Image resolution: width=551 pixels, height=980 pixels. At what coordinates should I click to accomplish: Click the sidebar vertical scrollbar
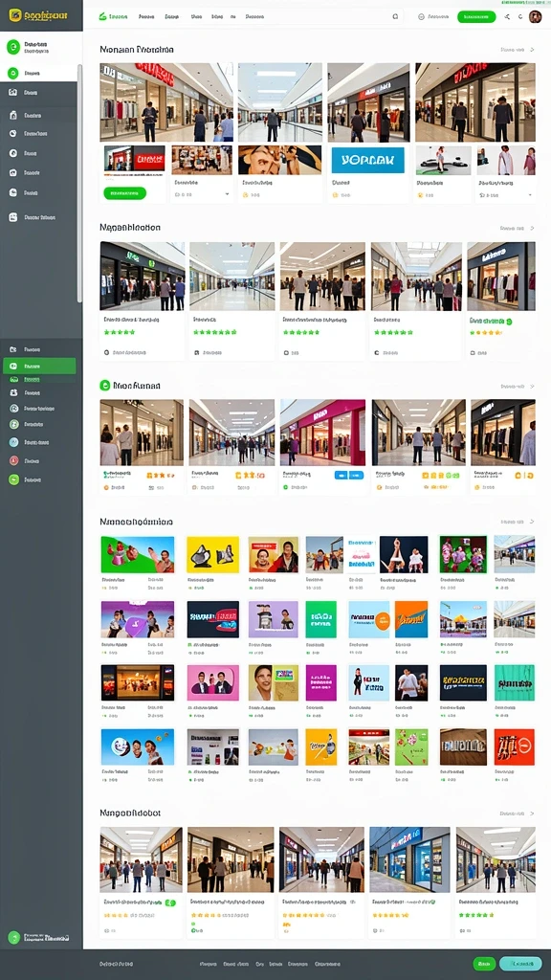click(x=79, y=181)
